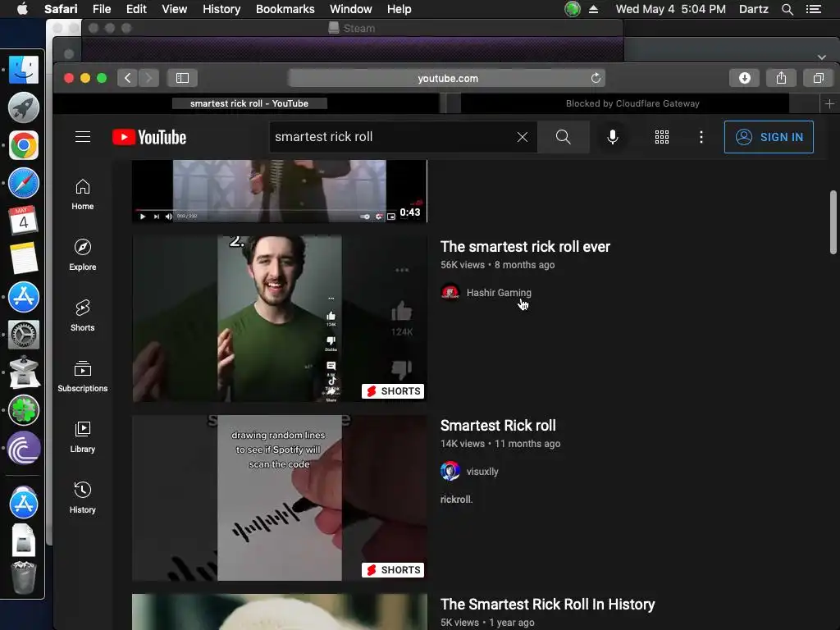Viewport: 840px width, 630px height.
Task: Open Spotify code drawing Shorts thumbnail
Action: (280, 498)
